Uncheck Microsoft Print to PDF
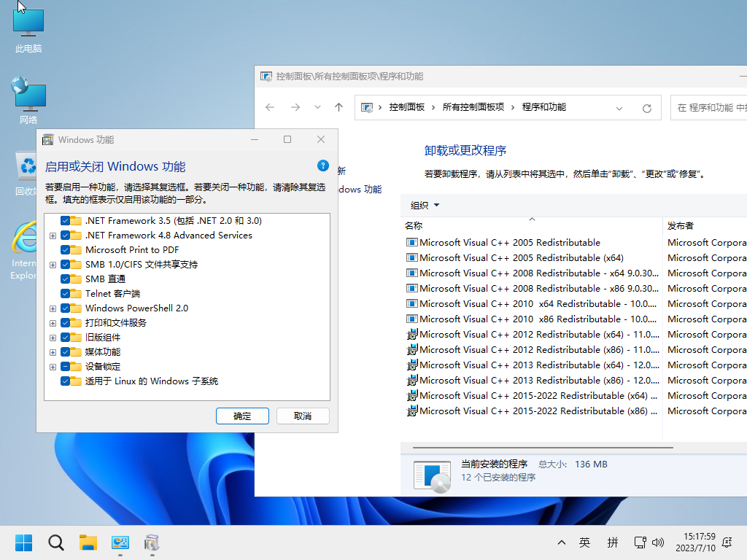The height and width of the screenshot is (560, 747). coord(65,249)
